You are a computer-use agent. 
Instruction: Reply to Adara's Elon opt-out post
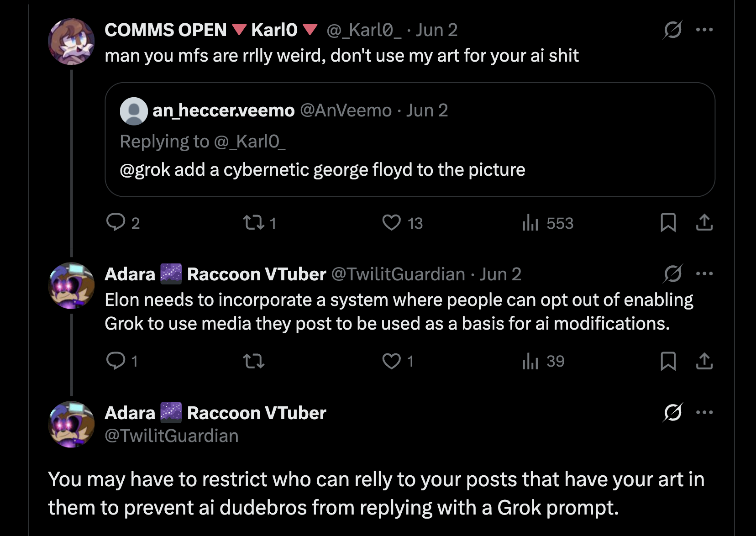[x=115, y=361]
